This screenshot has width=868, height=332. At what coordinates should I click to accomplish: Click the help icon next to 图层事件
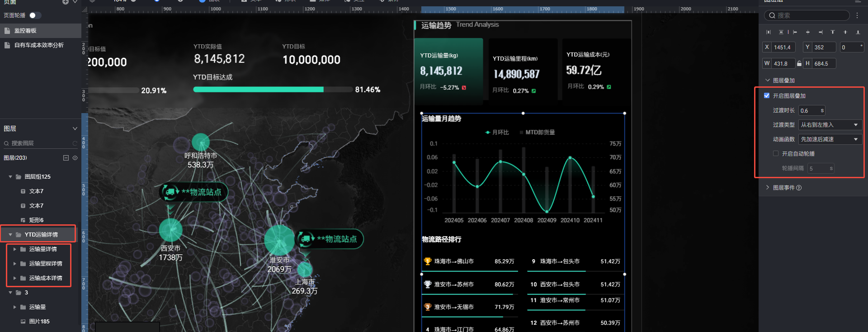tap(799, 188)
